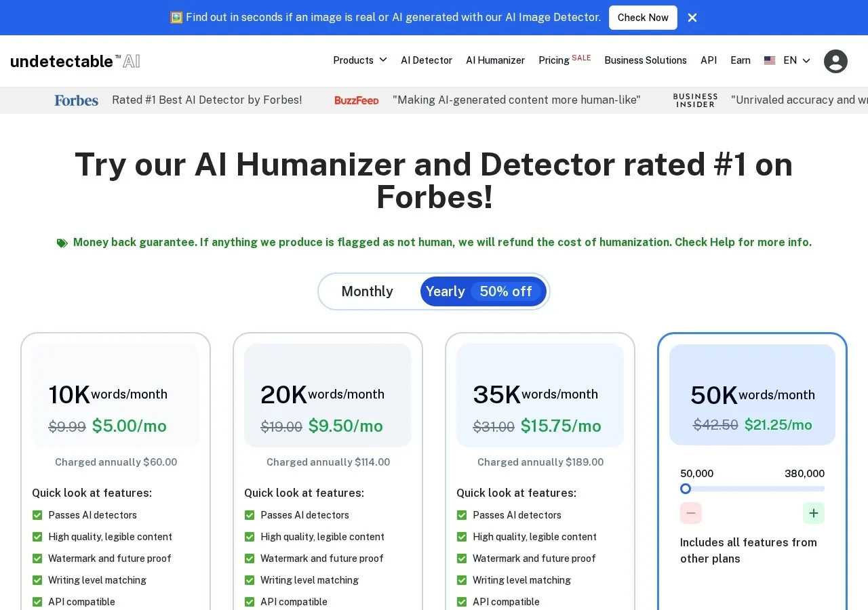The image size is (868, 610).
Task: Click Watermark checkmark in 10K plan
Action: [x=37, y=558]
